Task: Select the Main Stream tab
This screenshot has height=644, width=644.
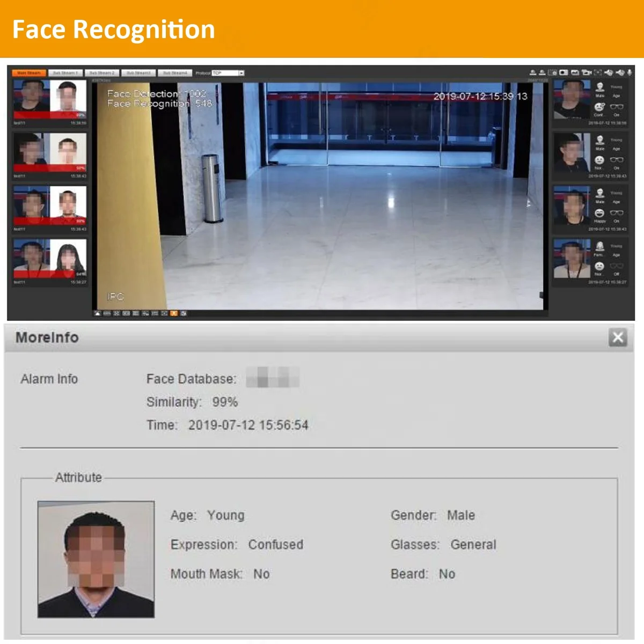Action: point(29,73)
